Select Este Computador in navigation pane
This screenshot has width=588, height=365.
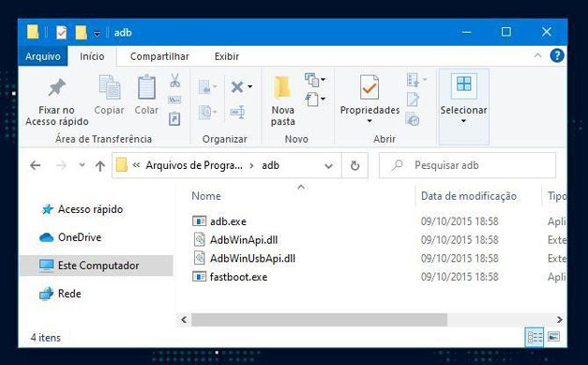click(96, 266)
